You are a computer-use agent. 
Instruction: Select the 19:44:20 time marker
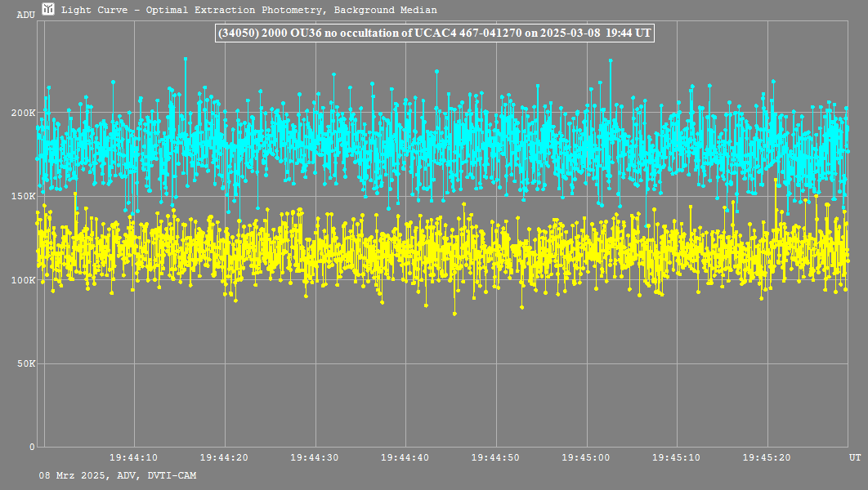pyautogui.click(x=224, y=458)
